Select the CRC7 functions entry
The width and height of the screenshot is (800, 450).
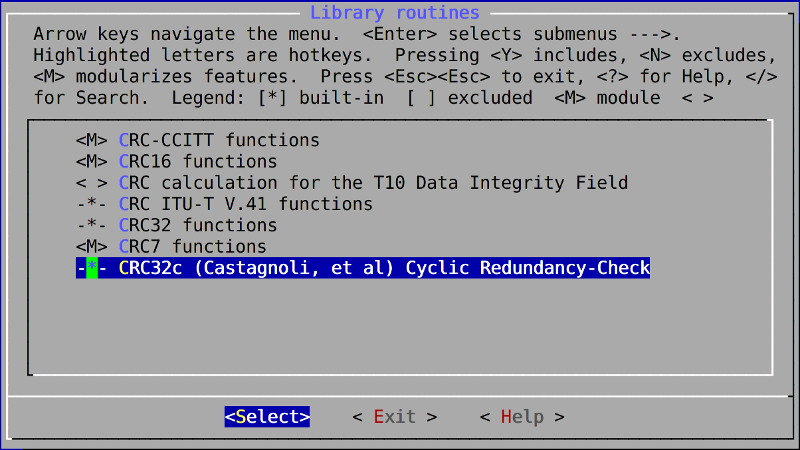click(x=193, y=247)
